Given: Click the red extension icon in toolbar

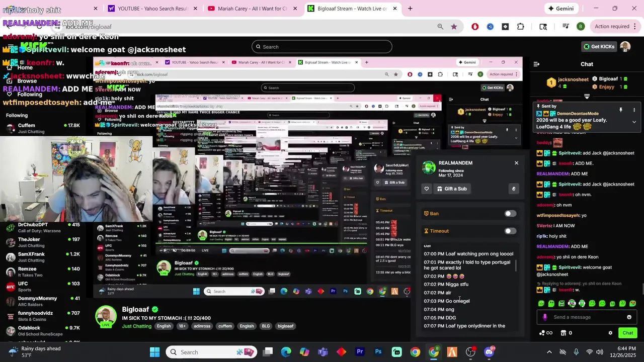Looking at the screenshot, I should 475,27.
